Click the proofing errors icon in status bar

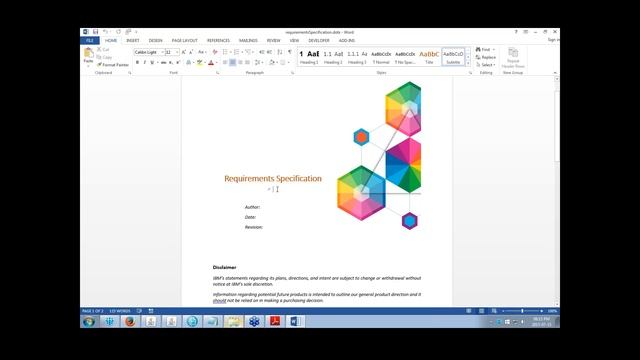click(x=139, y=311)
